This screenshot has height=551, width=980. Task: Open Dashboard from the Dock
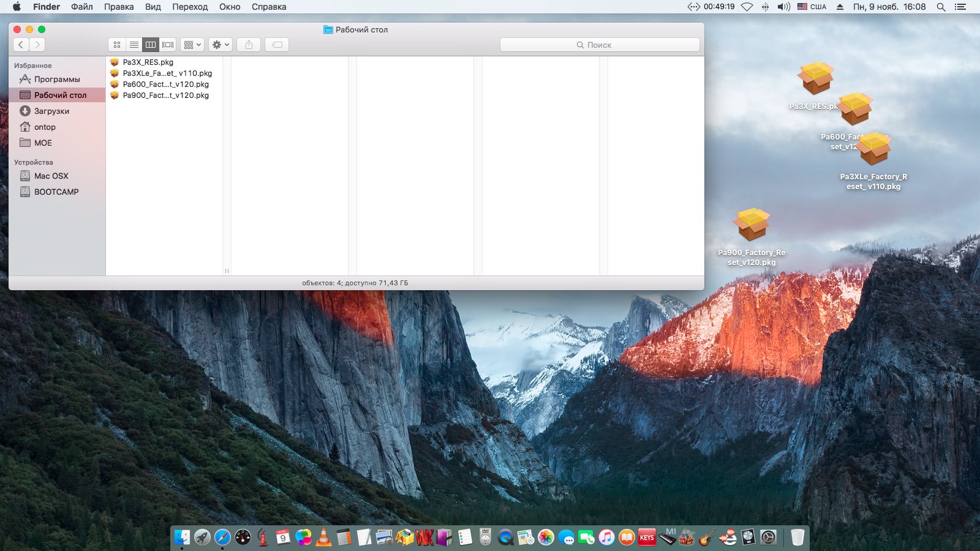pyautogui.click(x=243, y=537)
